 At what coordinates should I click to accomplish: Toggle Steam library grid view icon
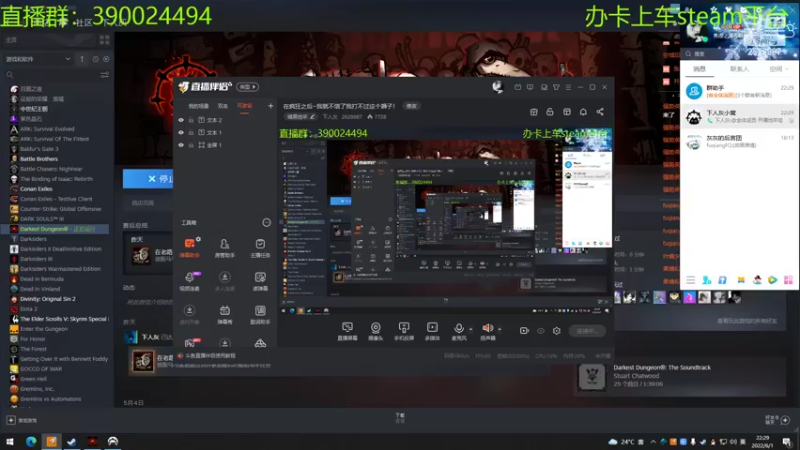click(x=105, y=40)
